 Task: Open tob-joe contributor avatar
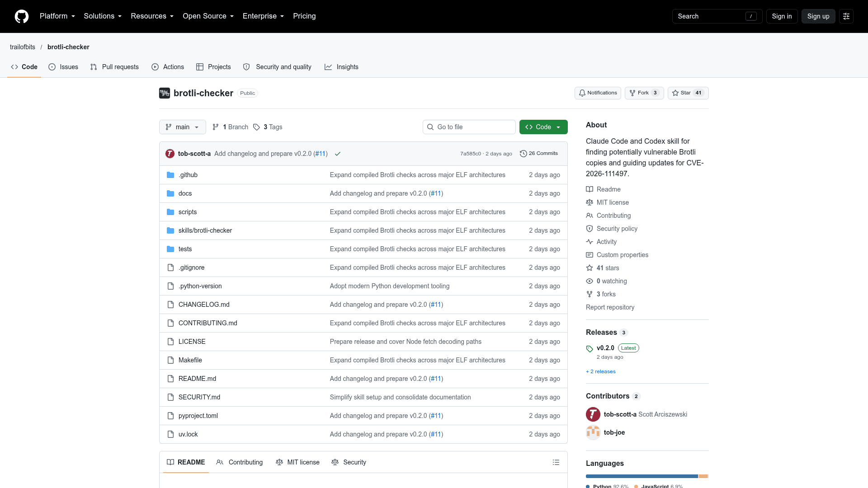pos(593,432)
